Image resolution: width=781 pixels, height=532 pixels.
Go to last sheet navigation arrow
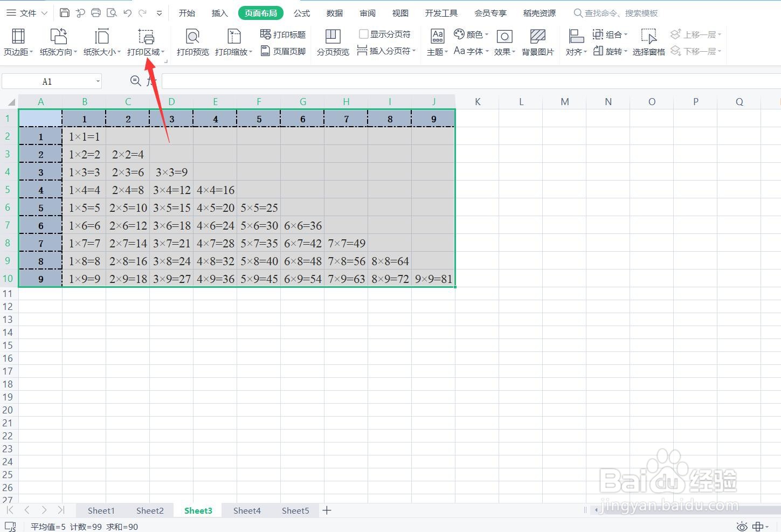[x=61, y=510]
